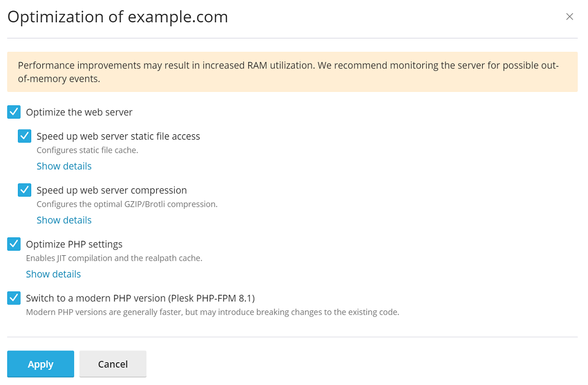Click the 'Configures static file cache' description
The width and height of the screenshot is (588, 385).
click(87, 150)
